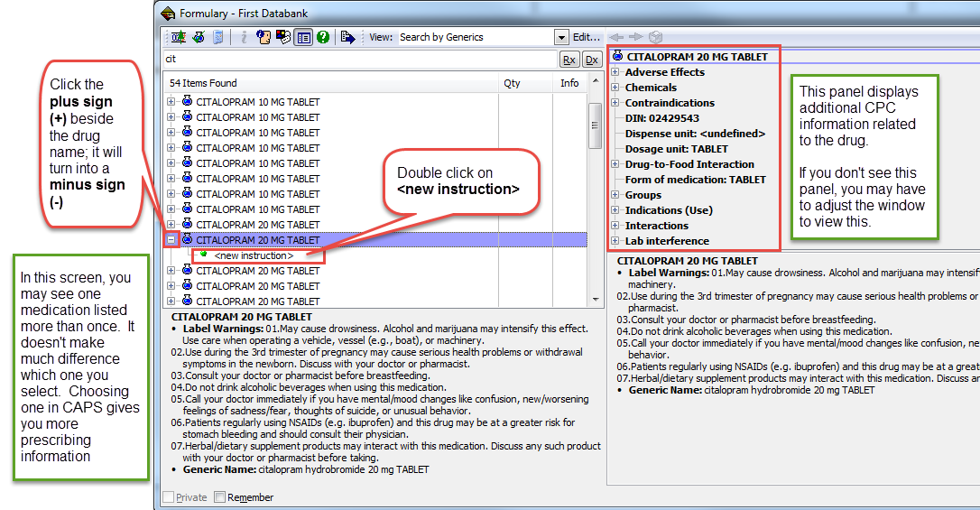
Task: Click the Rx button
Action: 569,60
